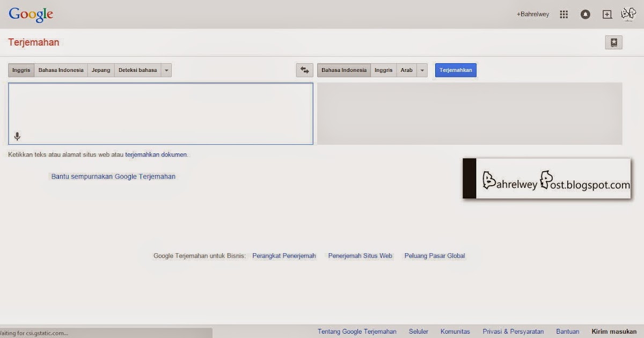Click the translation output area

(470, 113)
